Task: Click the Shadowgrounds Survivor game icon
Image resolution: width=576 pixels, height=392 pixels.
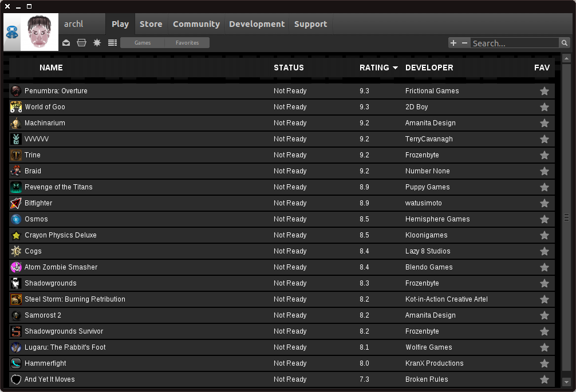Action: pyautogui.click(x=16, y=331)
